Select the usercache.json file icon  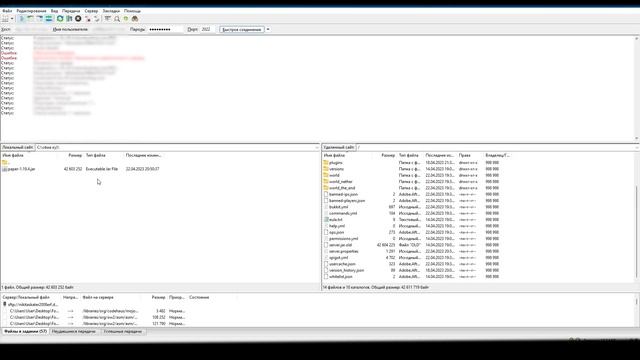(326, 264)
